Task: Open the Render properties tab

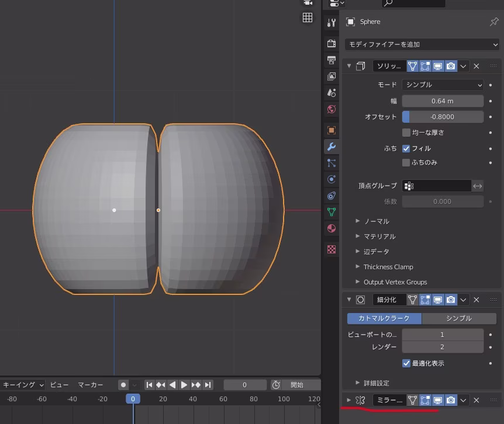Action: click(332, 43)
